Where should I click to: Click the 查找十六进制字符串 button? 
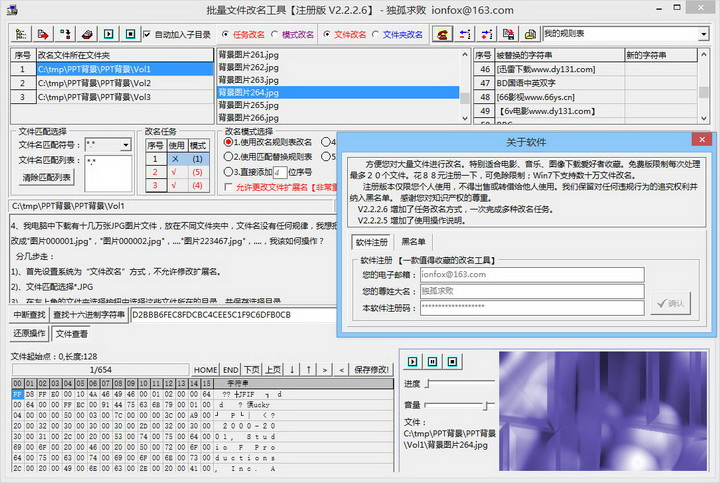coord(89,315)
